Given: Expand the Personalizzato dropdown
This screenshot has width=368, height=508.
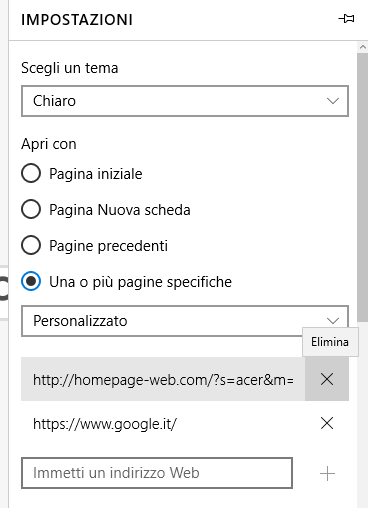Looking at the screenshot, I should click(x=185, y=321).
